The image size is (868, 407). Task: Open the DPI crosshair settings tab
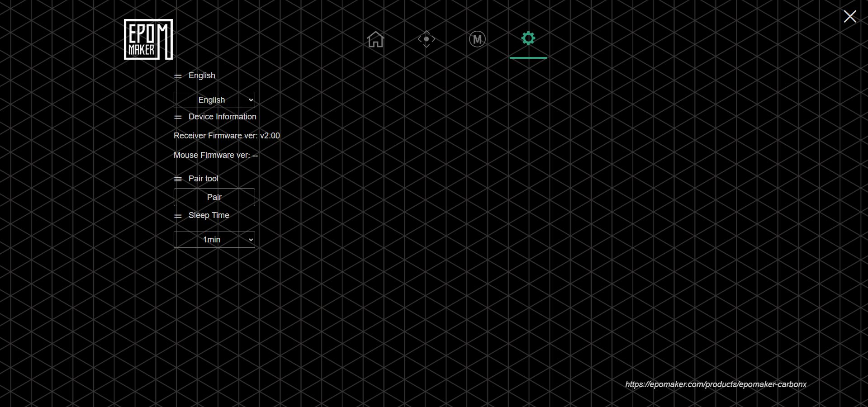[426, 39]
